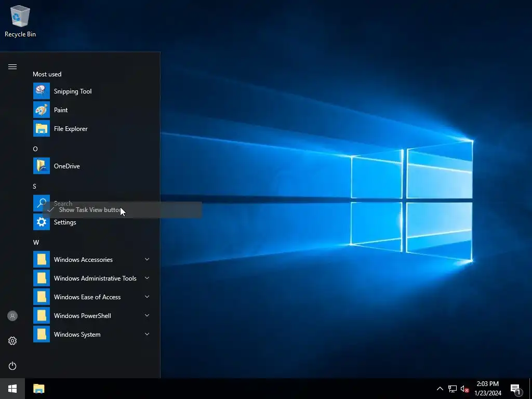The image size is (532, 399).
Task: Expand the Windows System folder chevron
Action: (x=147, y=334)
